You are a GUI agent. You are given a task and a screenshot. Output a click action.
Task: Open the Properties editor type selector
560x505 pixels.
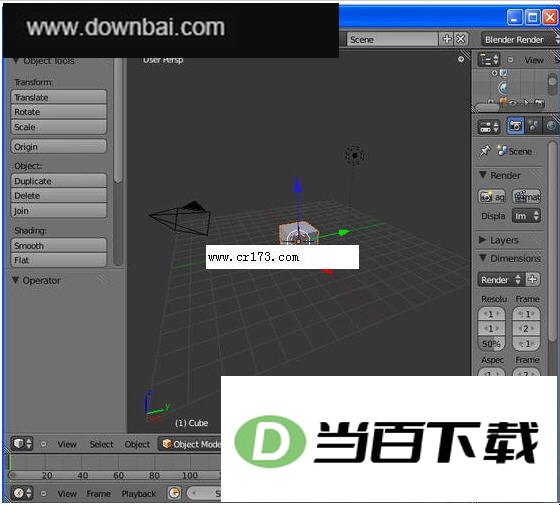[489, 126]
